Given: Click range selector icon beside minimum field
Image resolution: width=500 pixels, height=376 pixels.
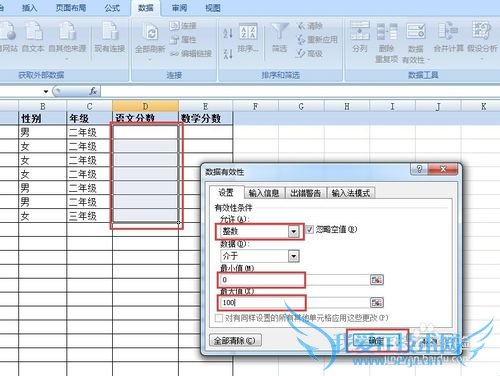Looking at the screenshot, I should 377,280.
